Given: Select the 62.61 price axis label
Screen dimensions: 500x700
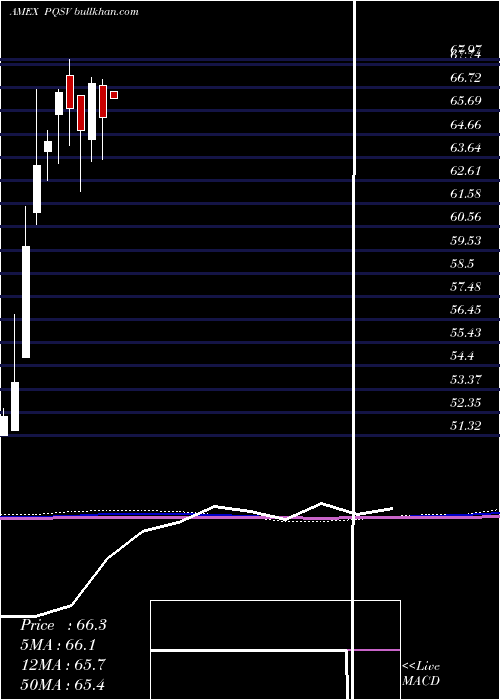Looking at the screenshot, I should tap(466, 171).
